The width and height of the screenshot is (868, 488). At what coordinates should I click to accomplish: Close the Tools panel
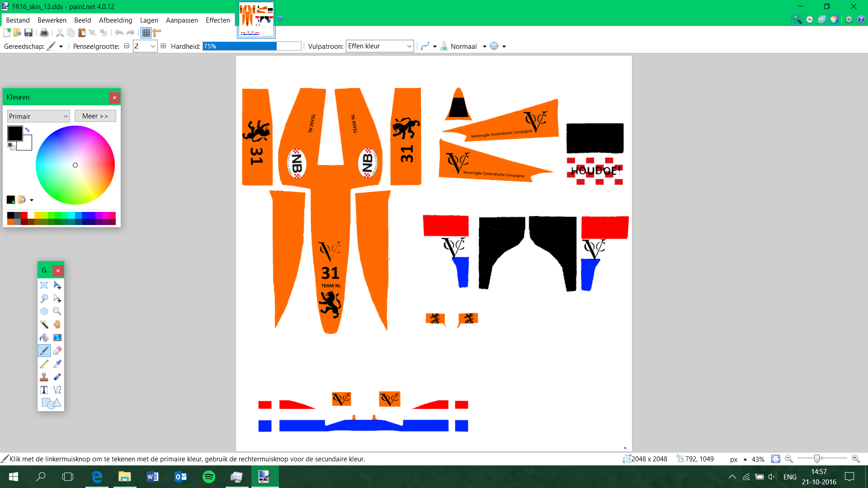click(x=58, y=271)
